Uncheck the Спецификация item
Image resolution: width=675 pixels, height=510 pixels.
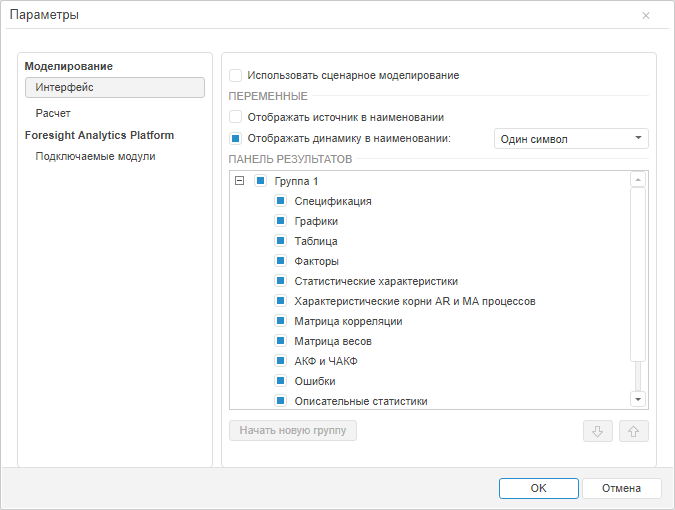pyautogui.click(x=281, y=201)
